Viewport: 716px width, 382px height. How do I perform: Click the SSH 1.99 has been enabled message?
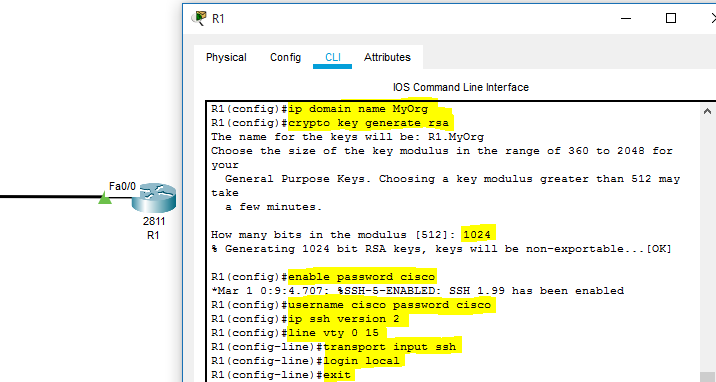417,291
